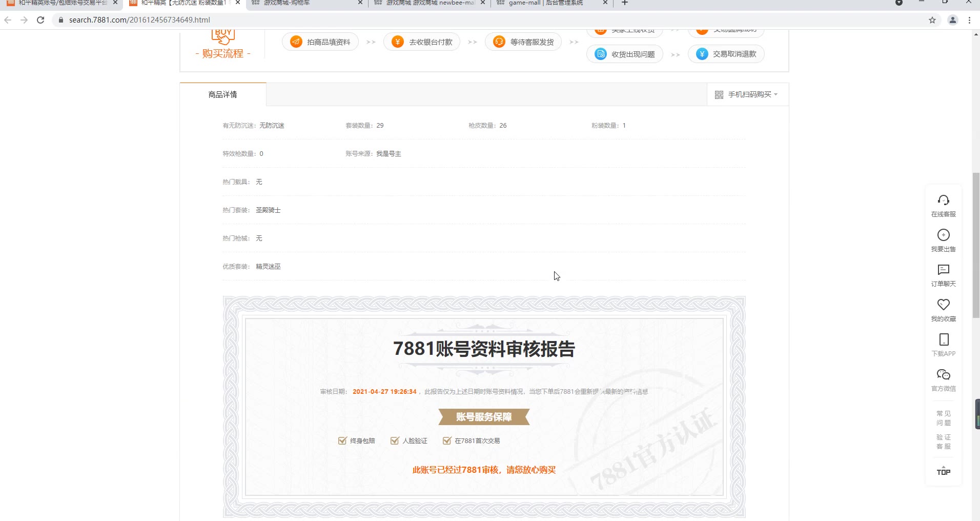Reload the current page
Viewport: 980px width, 521px height.
[40, 20]
